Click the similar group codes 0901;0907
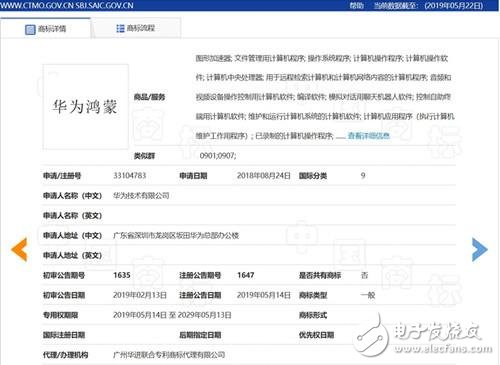This screenshot has height=365, width=500. [218, 156]
